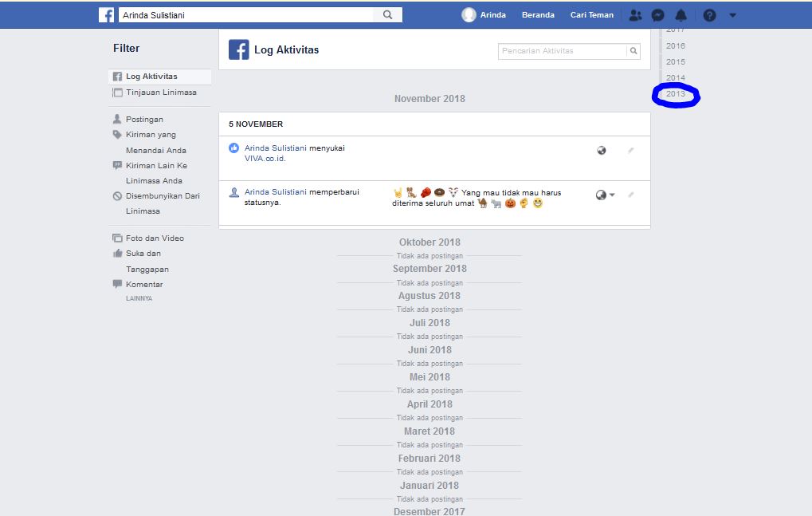Viewport: 812px width, 516px height.
Task: Expand the LAINNYA filter section
Action: 139,297
